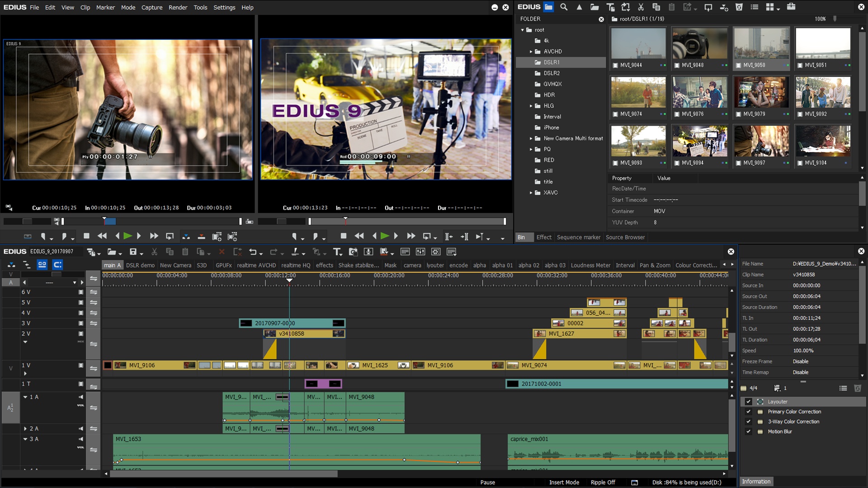Click the voice-over microphone icon
Image resolution: width=868 pixels, height=488 pixels.
click(x=368, y=252)
